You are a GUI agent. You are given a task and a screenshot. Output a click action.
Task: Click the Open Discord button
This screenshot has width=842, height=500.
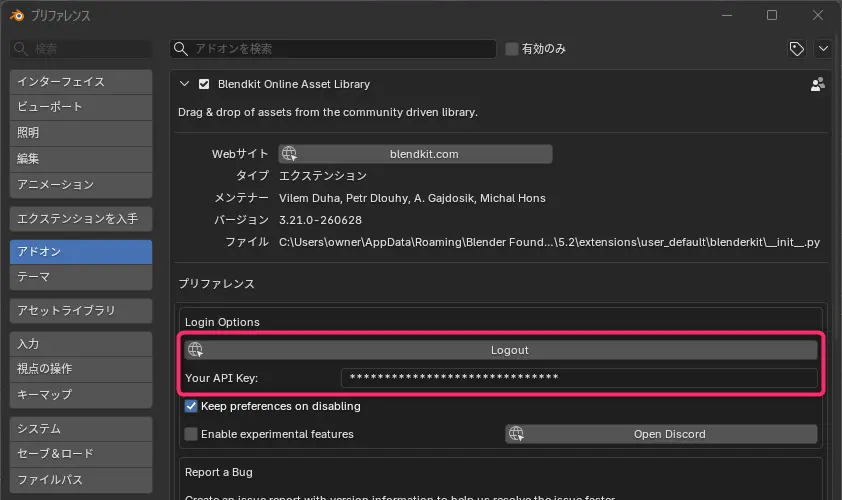[x=661, y=434]
